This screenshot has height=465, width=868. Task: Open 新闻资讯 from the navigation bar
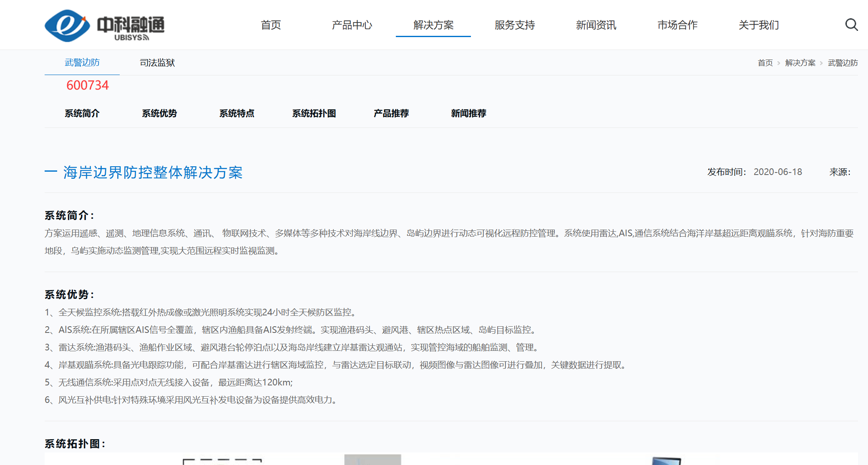pyautogui.click(x=596, y=25)
